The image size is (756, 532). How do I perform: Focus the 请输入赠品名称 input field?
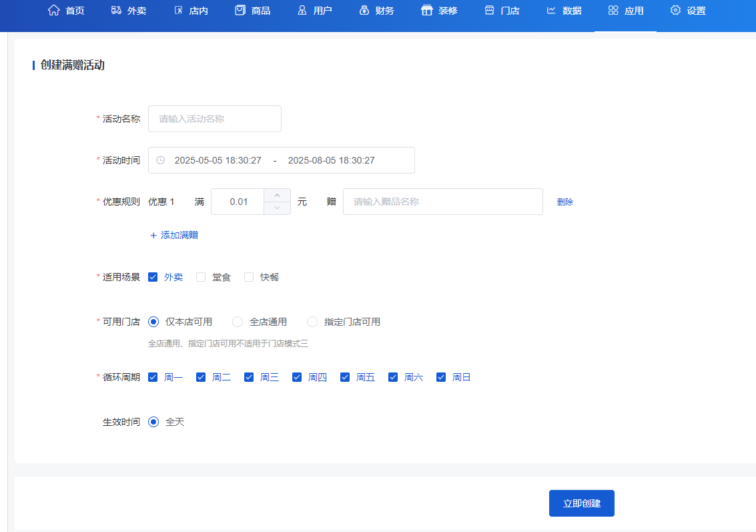pyautogui.click(x=442, y=202)
